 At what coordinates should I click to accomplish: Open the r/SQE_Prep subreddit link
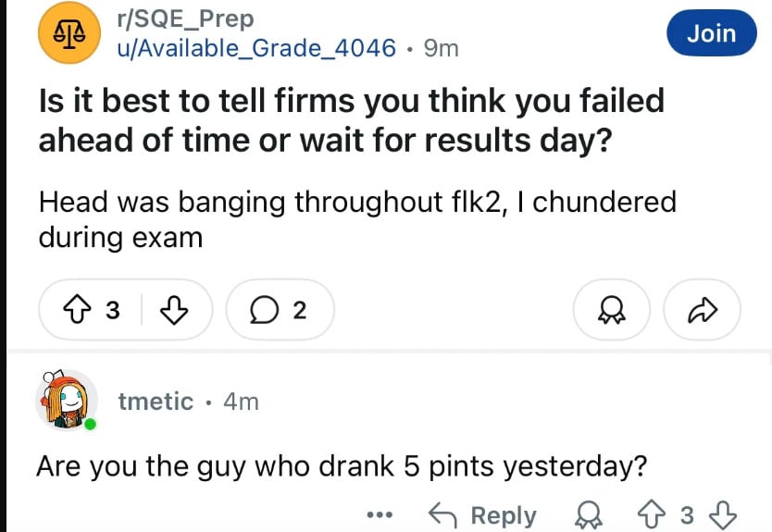183,19
